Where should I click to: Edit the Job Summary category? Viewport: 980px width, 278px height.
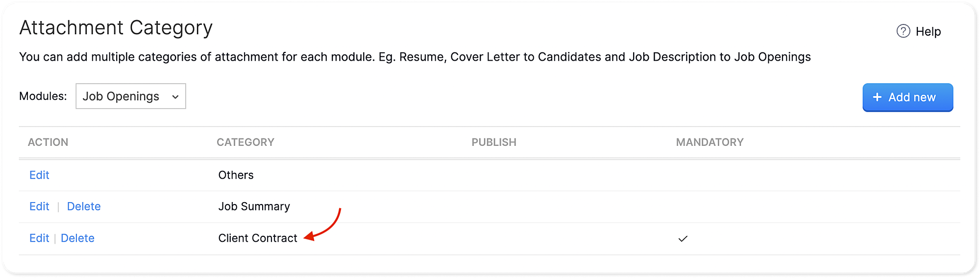(x=39, y=207)
